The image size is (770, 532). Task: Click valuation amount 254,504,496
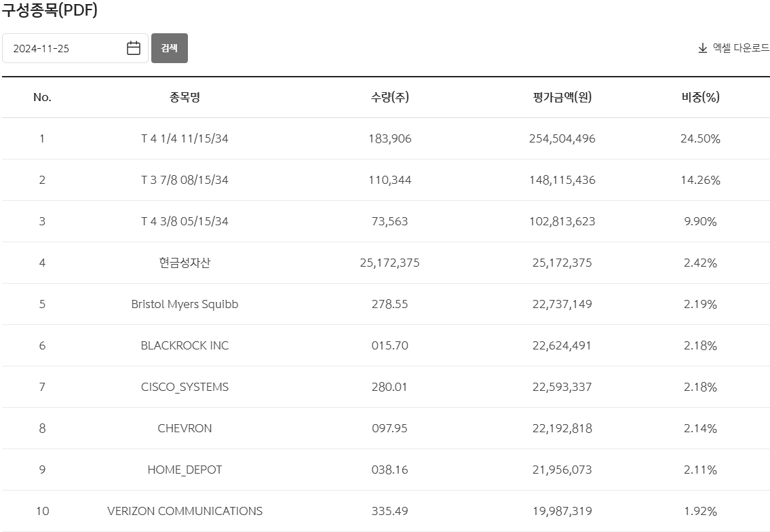coord(562,138)
